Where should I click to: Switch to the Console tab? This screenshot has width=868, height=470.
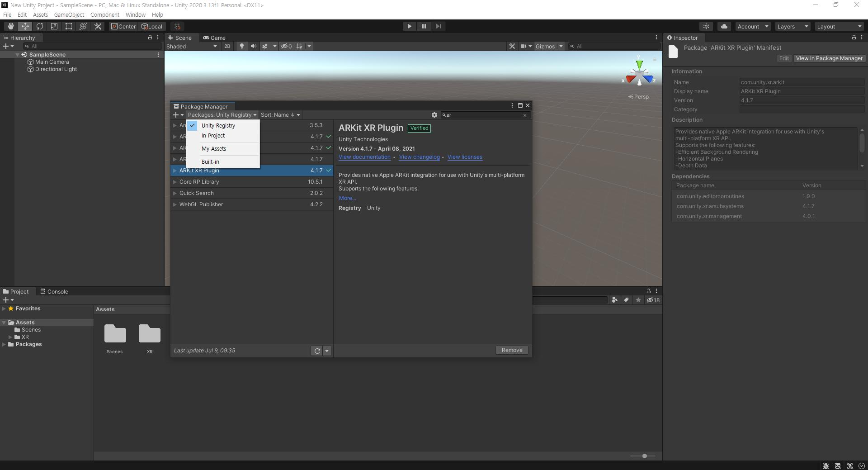(54, 291)
